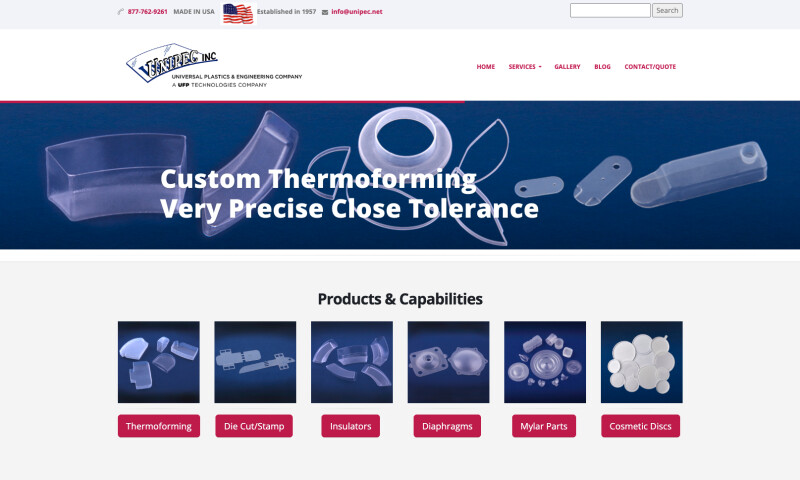800x480 pixels.
Task: Click the Unipec Inc logo
Action: pos(214,65)
